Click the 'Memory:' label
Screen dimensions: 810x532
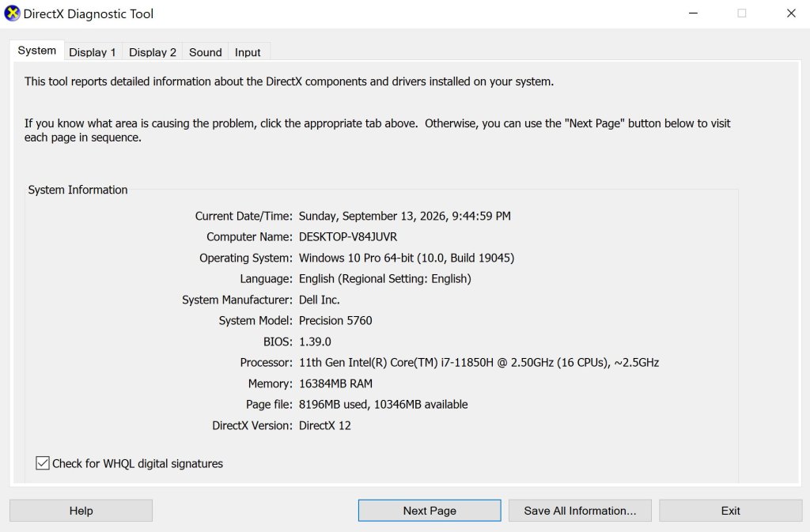click(x=271, y=383)
